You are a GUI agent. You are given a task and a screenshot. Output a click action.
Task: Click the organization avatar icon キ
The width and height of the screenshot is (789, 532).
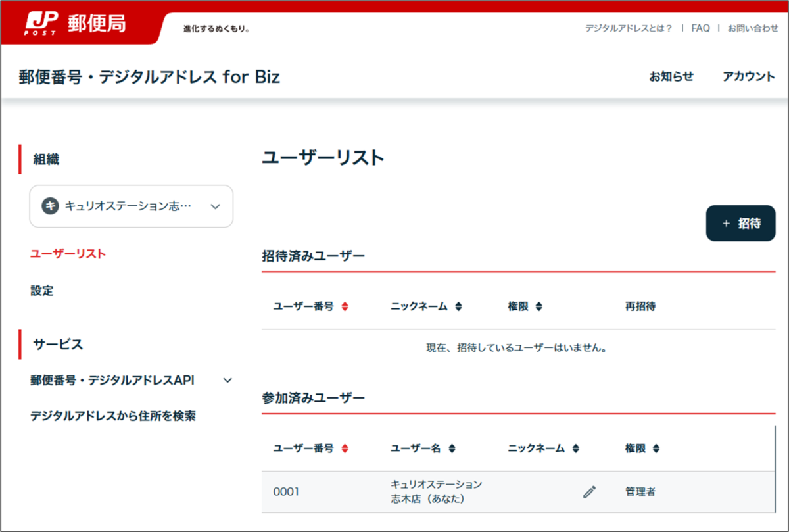[50, 206]
